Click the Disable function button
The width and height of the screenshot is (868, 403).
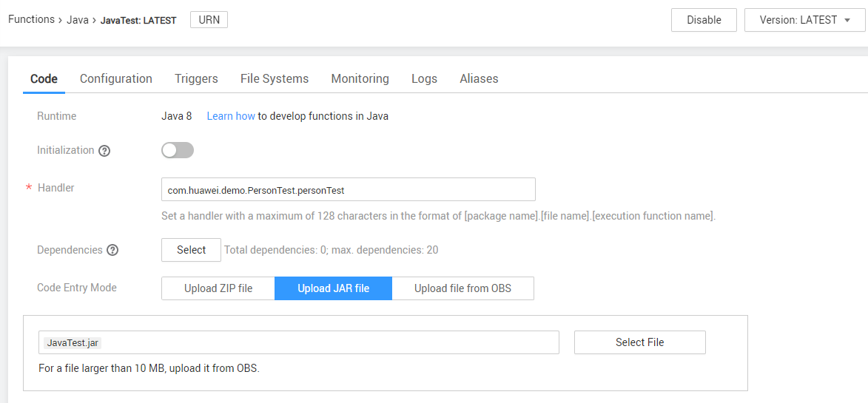tap(704, 20)
